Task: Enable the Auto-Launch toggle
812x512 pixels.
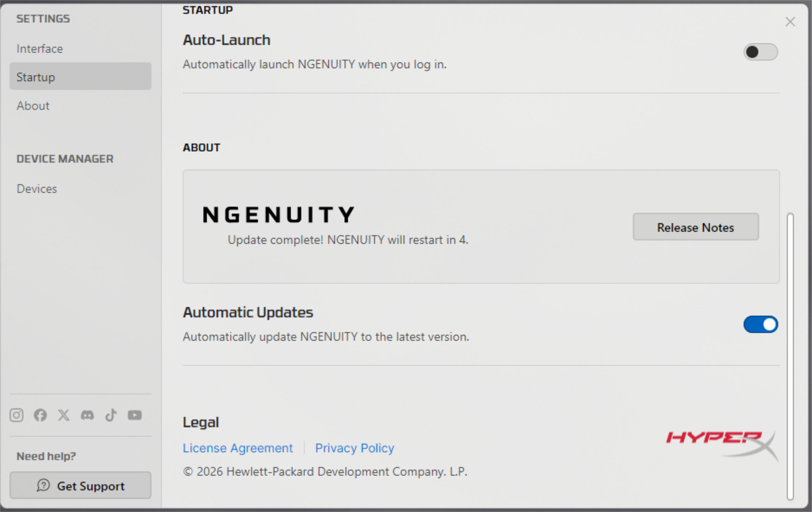Action: 760,52
